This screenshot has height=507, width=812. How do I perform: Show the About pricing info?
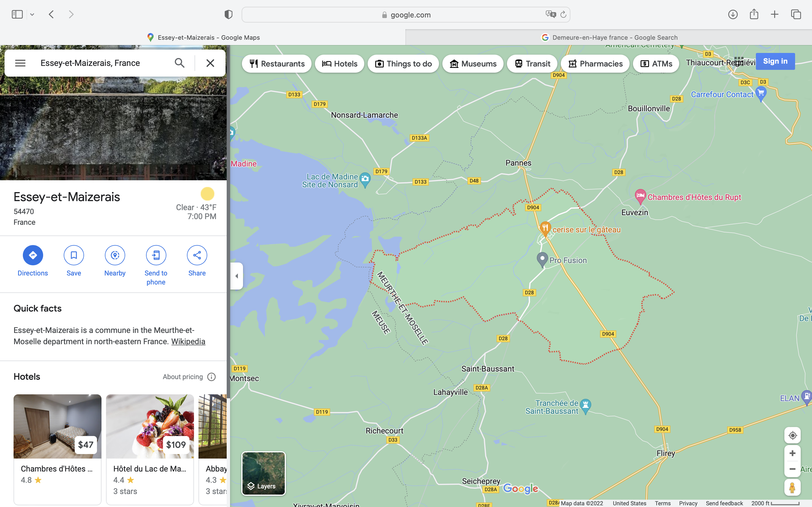pos(211,377)
